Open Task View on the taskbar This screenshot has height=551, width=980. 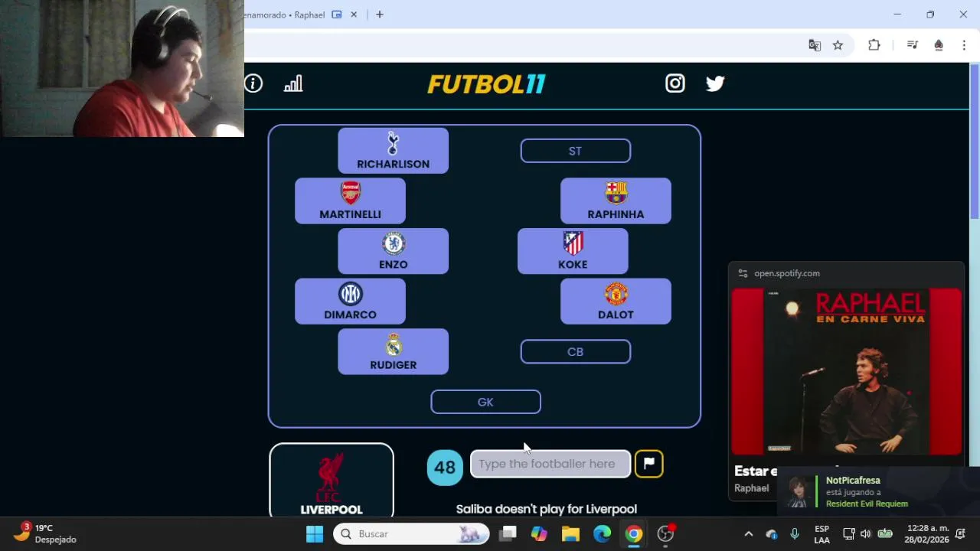508,533
